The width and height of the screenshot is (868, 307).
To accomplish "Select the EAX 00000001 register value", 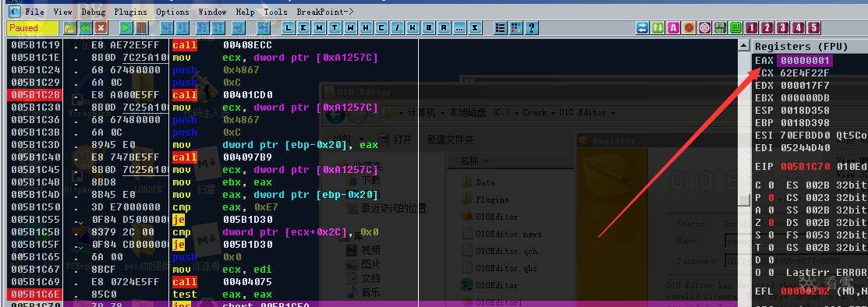I will click(x=805, y=60).
